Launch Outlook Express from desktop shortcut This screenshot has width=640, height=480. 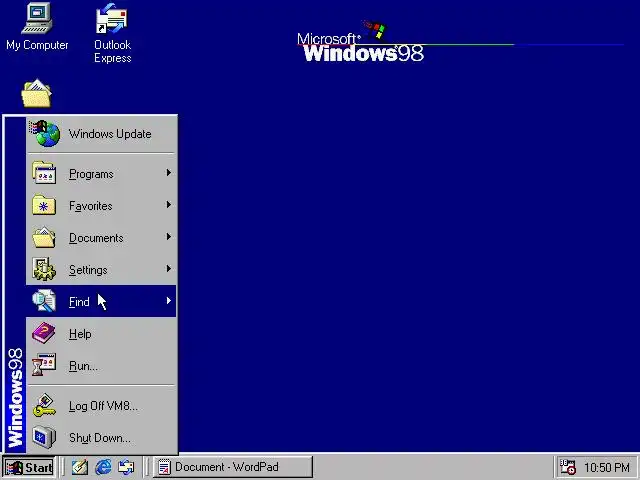click(x=112, y=33)
